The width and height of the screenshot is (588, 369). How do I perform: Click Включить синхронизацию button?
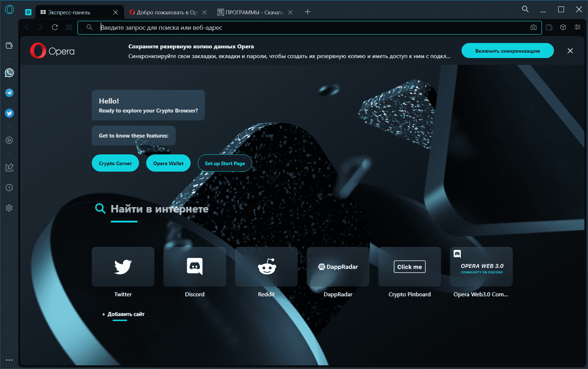(x=507, y=51)
